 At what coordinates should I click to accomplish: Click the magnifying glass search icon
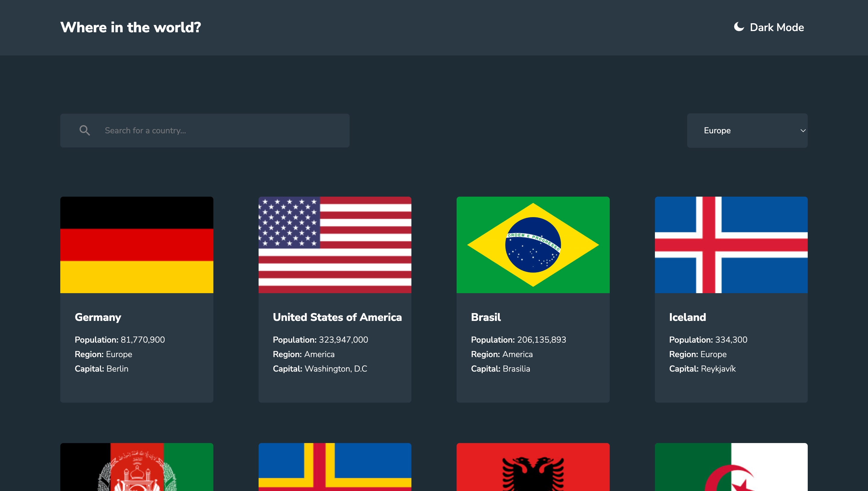click(85, 131)
